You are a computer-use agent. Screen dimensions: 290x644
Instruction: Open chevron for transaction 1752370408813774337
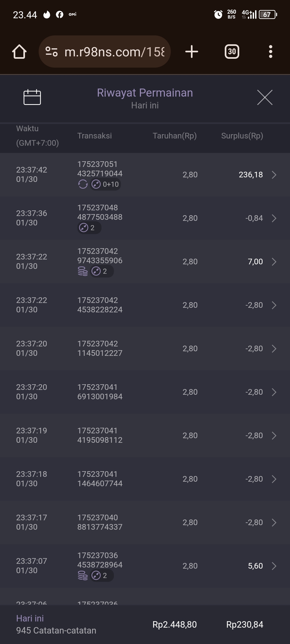[x=274, y=522]
